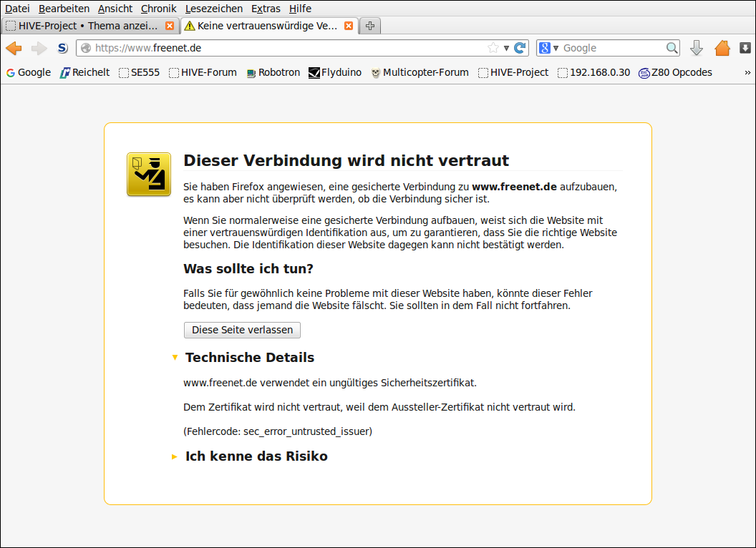The height and width of the screenshot is (548, 756).
Task: Click the reload page icon
Action: tap(520, 48)
